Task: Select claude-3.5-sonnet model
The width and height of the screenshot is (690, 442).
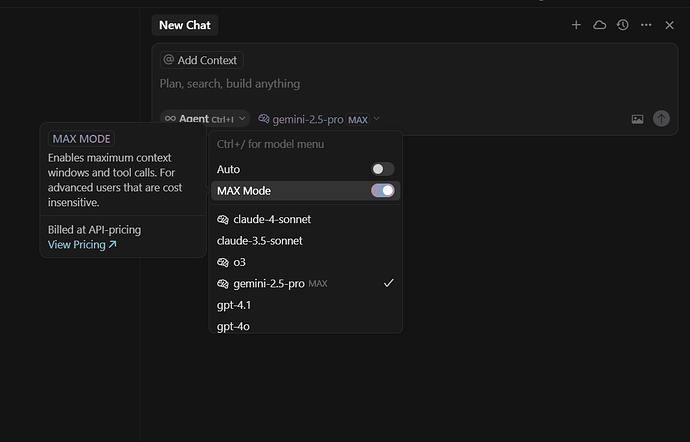Action: click(x=305, y=241)
